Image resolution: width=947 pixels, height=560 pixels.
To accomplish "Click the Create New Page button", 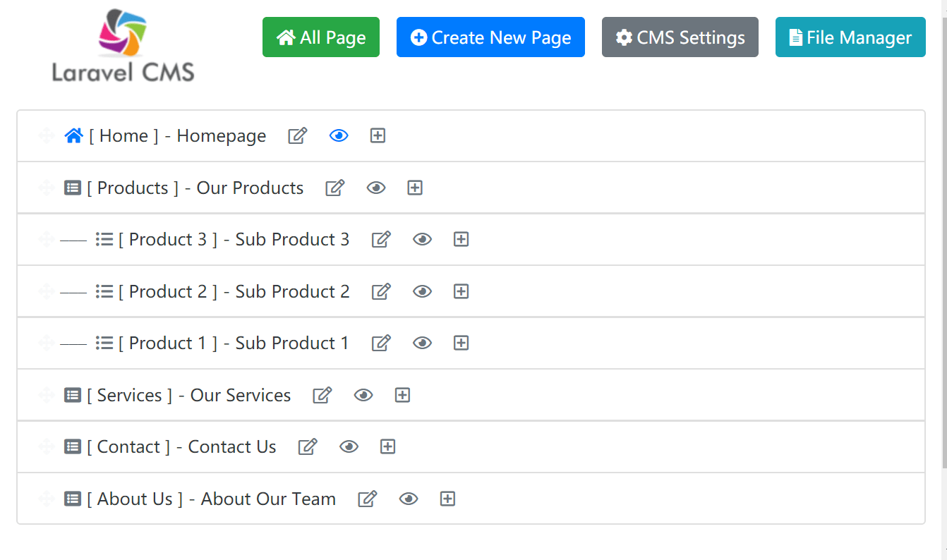I will tap(490, 37).
